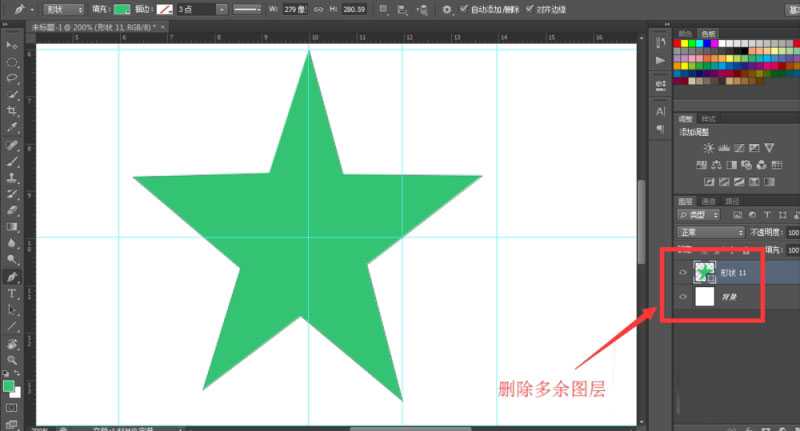Select the Type tool
Viewport: 800px width, 431px height.
coord(12,293)
